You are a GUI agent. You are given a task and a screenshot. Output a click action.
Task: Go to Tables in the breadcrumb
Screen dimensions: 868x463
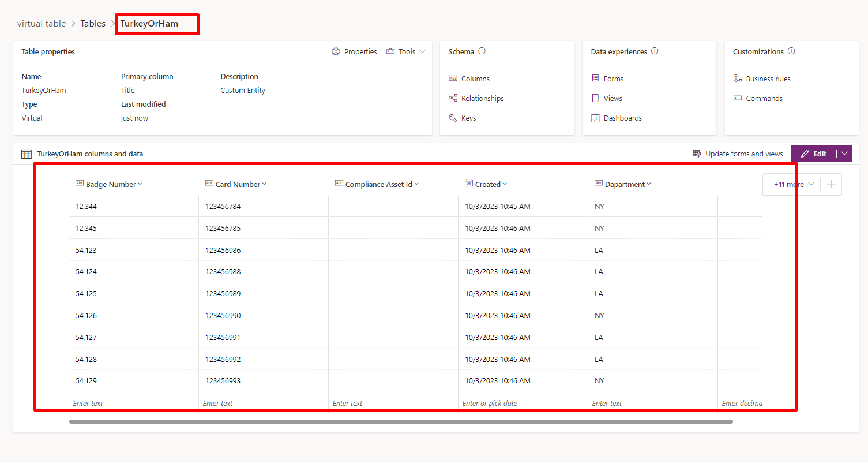pos(93,24)
